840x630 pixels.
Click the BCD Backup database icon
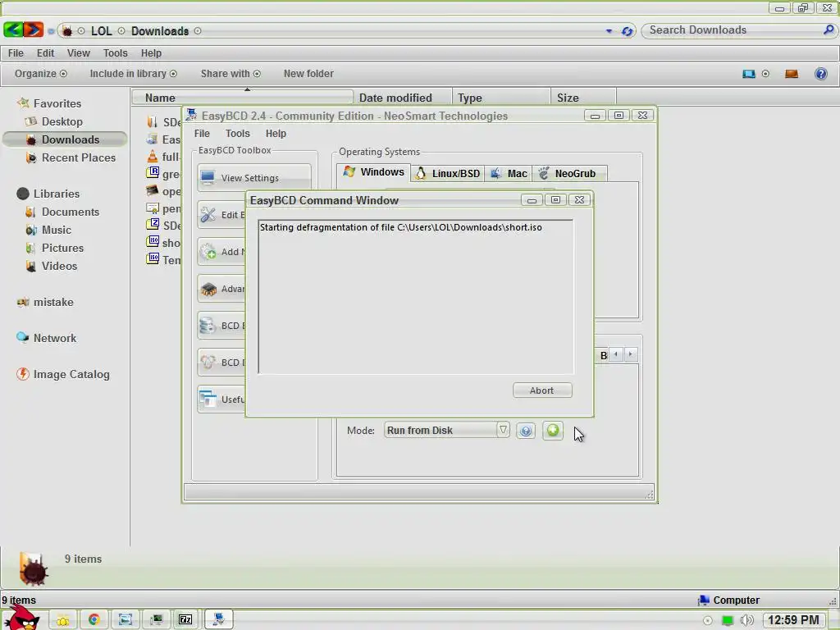208,325
